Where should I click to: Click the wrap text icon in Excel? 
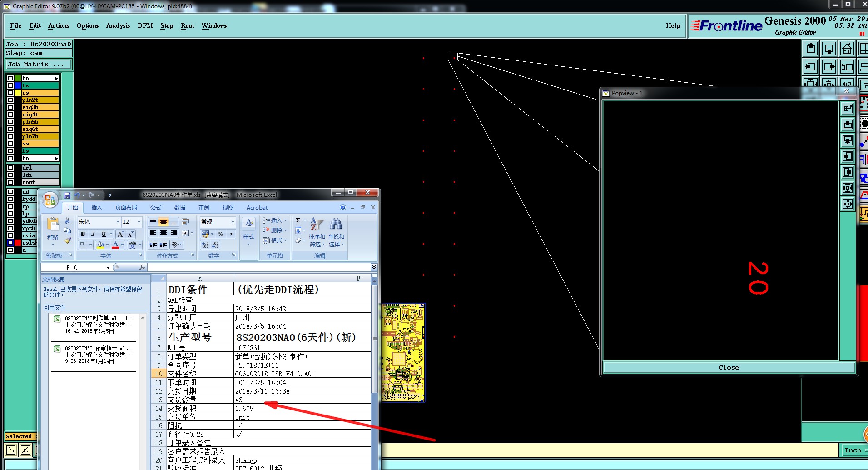coord(185,222)
